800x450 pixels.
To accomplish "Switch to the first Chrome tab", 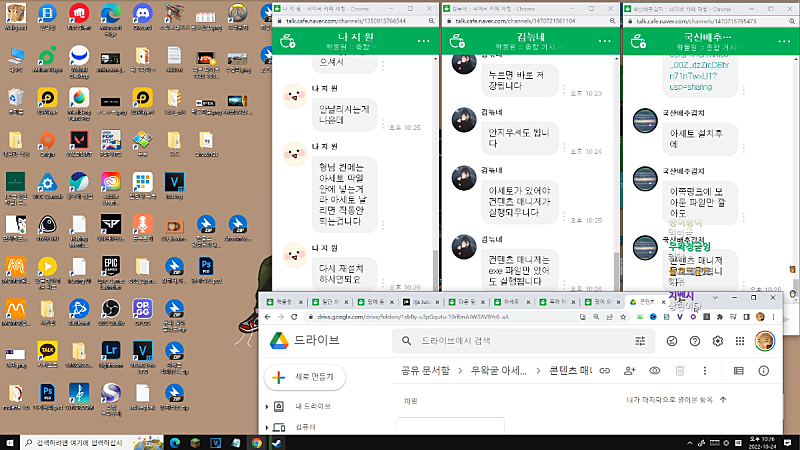I will coord(285,302).
